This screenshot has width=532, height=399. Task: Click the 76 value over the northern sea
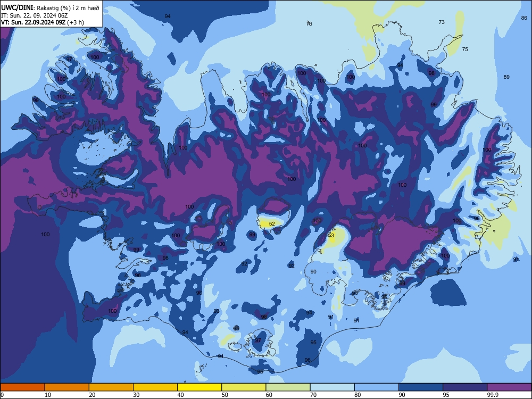tap(309, 23)
